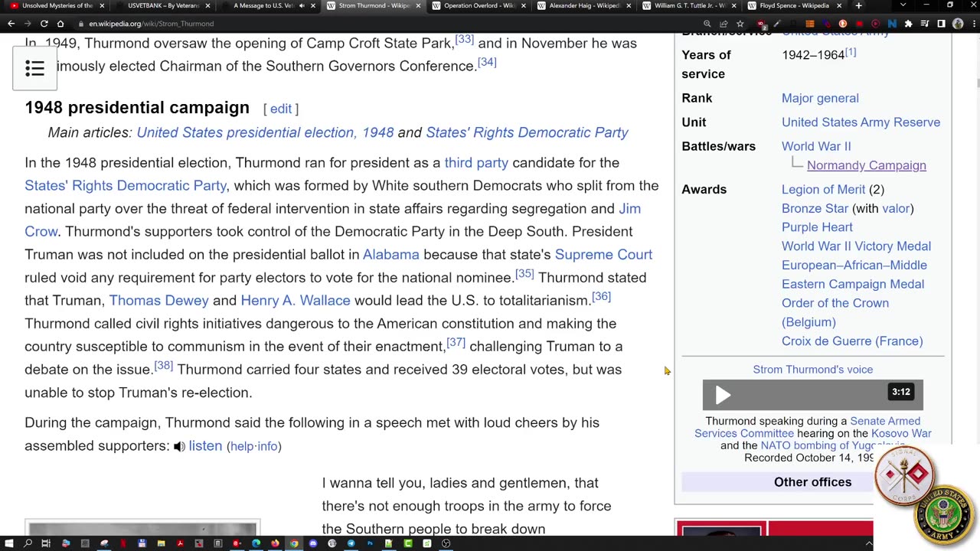
Task: Follow the third party link
Action: 476,162
